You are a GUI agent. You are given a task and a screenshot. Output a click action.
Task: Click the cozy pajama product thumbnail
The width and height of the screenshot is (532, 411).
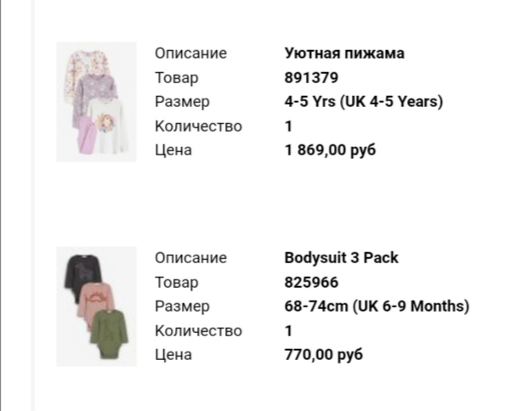coord(96,102)
